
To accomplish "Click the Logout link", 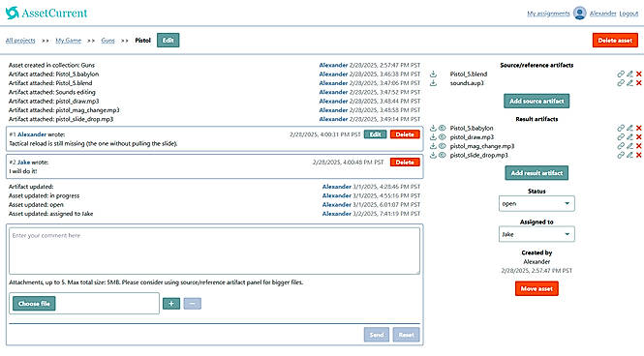I will [629, 14].
